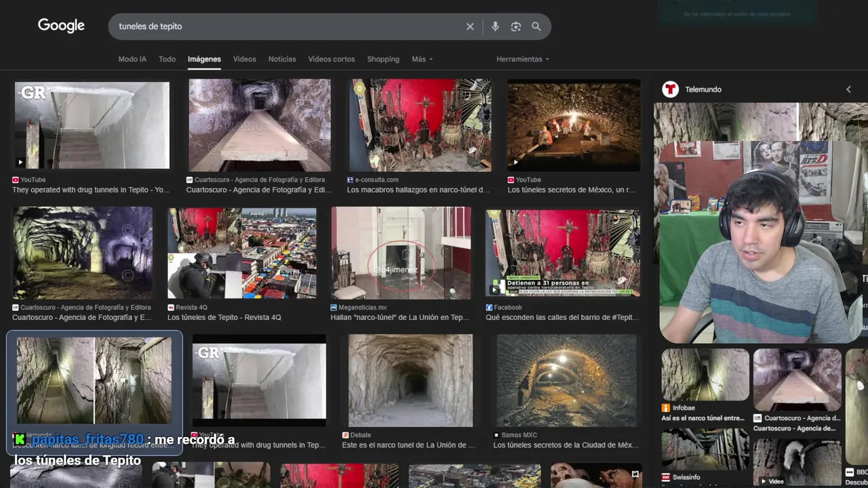The width and height of the screenshot is (868, 488).
Task: Click the Telemundo logo in side panel
Action: 671,89
